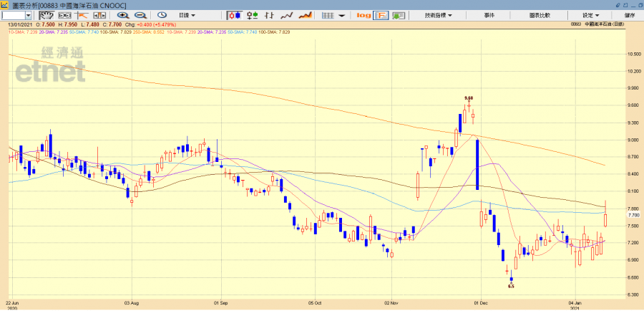Click the zoom in magnifier icon
This screenshot has height=311, width=644.
(x=123, y=15)
